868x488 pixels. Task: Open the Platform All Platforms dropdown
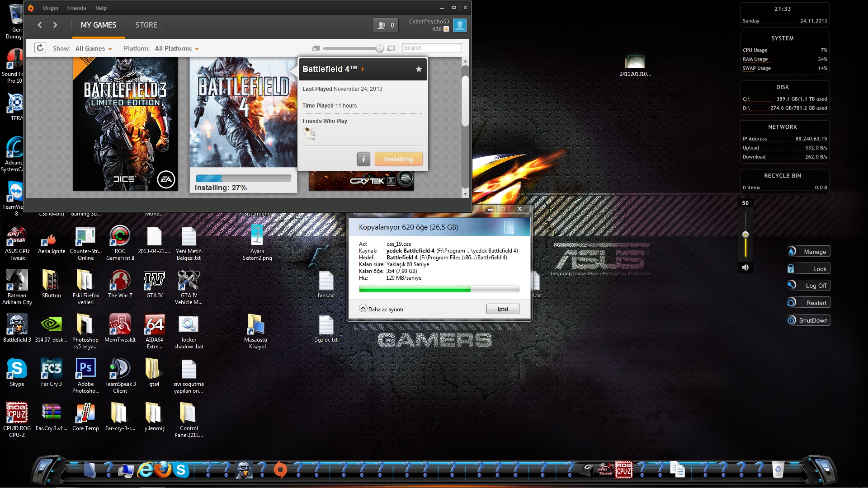[x=177, y=48]
